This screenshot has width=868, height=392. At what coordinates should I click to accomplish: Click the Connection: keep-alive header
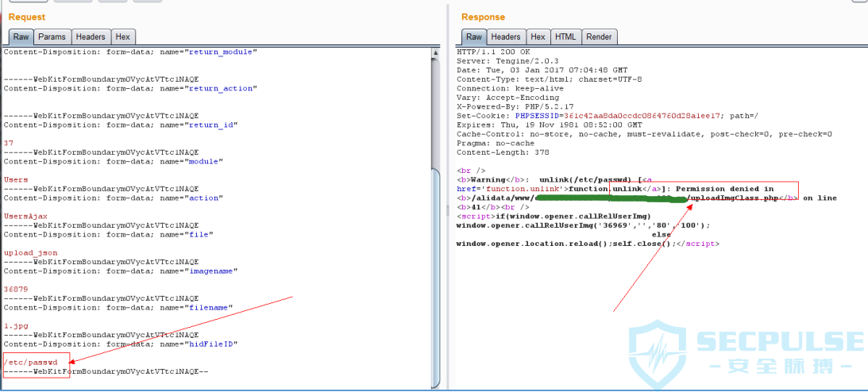tap(510, 88)
